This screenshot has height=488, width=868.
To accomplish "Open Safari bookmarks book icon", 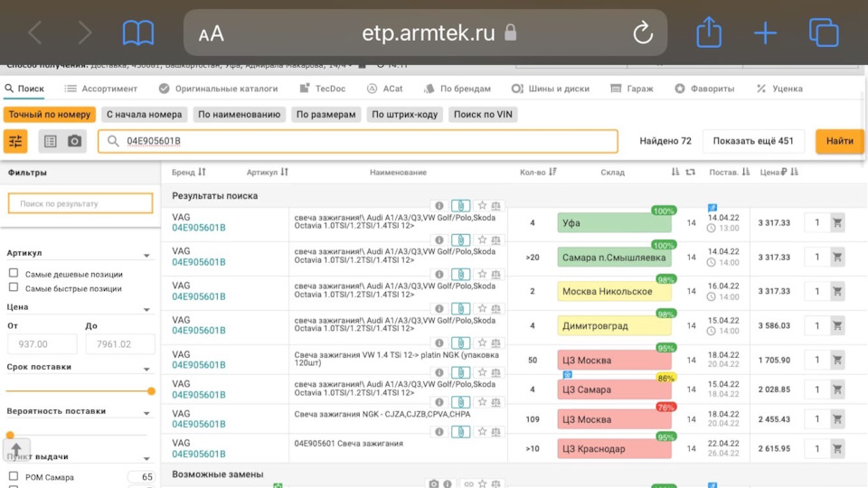I will pos(137,33).
